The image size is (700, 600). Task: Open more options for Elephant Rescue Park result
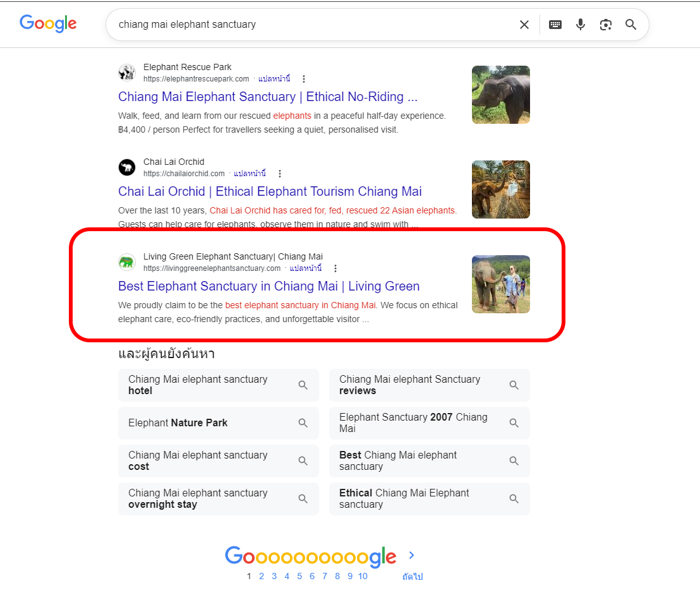(x=304, y=79)
